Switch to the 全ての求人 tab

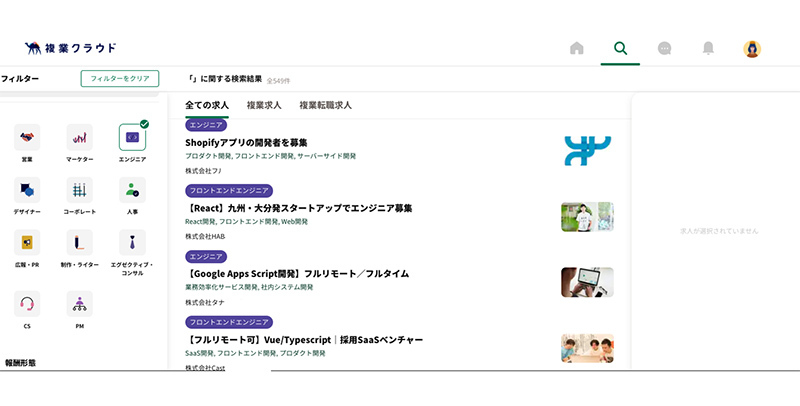point(207,105)
